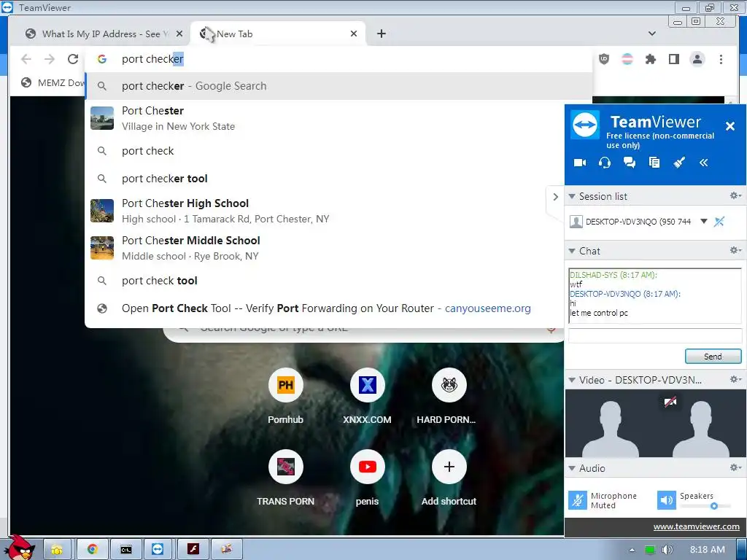The height and width of the screenshot is (560, 747).
Task: Open DESKTOP-VDV3NQO session dropdown arrow
Action: click(704, 222)
